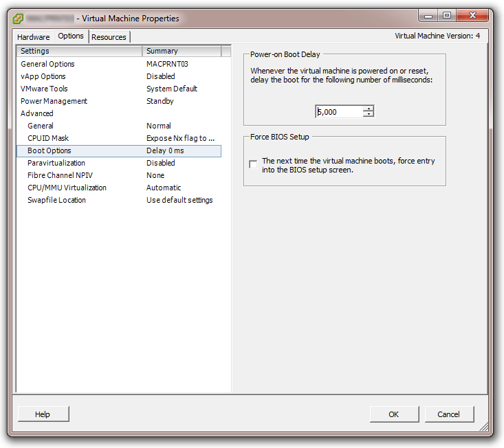Select Swapfile Location setting
The width and height of the screenshot is (504, 448).
118,200
